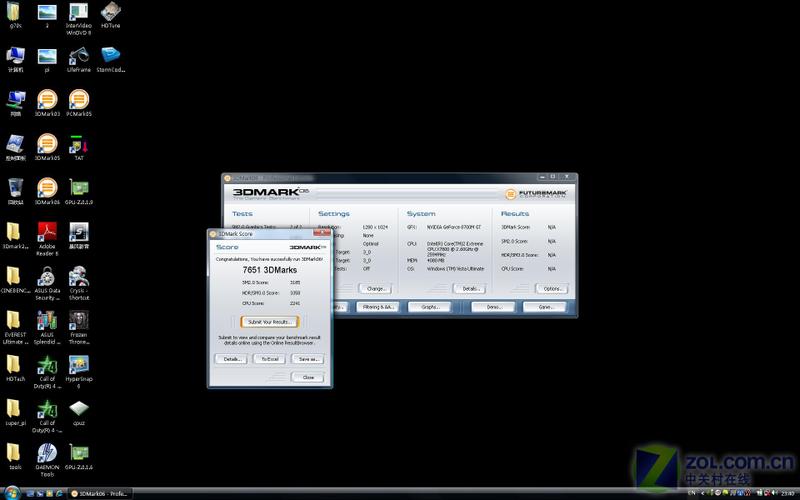Click the Graphs button
Screen dimensions: 800x500
tap(430, 307)
